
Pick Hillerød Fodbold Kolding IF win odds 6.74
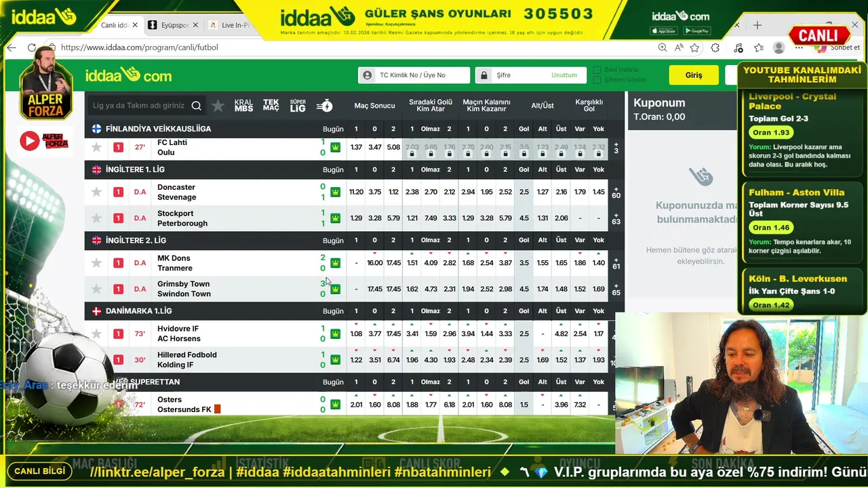pyautogui.click(x=393, y=360)
